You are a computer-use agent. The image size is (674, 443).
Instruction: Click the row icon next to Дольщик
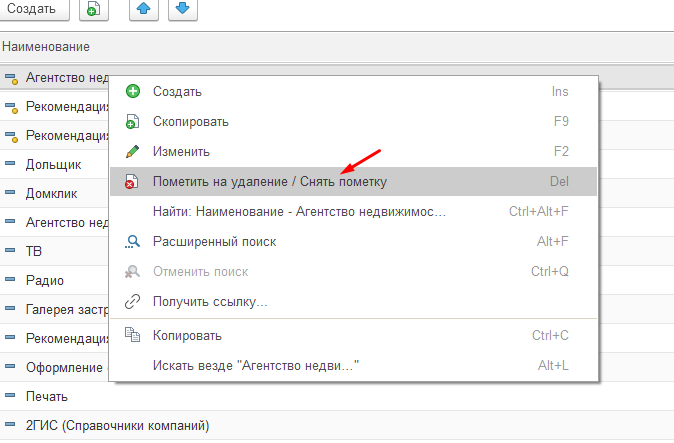10,163
